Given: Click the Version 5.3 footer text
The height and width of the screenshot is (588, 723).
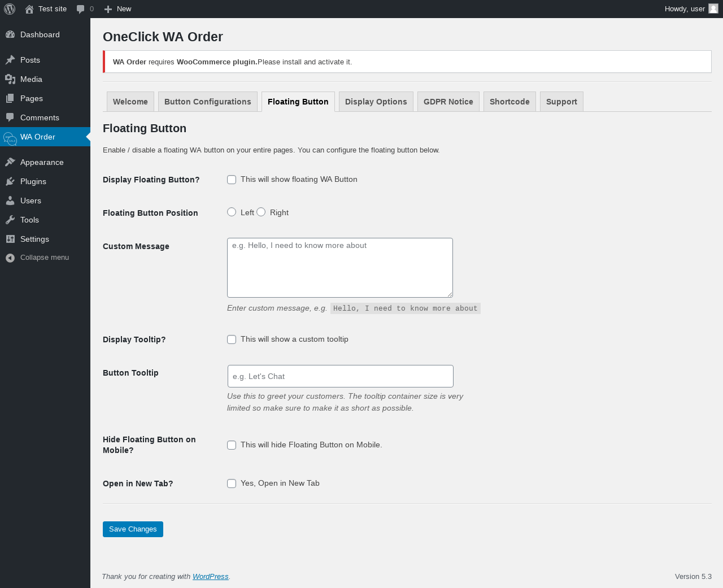Looking at the screenshot, I should pyautogui.click(x=693, y=576).
